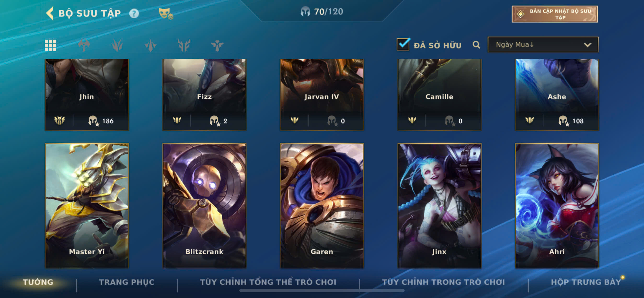The height and width of the screenshot is (298, 644).
Task: Open the Ngày Mua sort dropdown
Action: (543, 45)
